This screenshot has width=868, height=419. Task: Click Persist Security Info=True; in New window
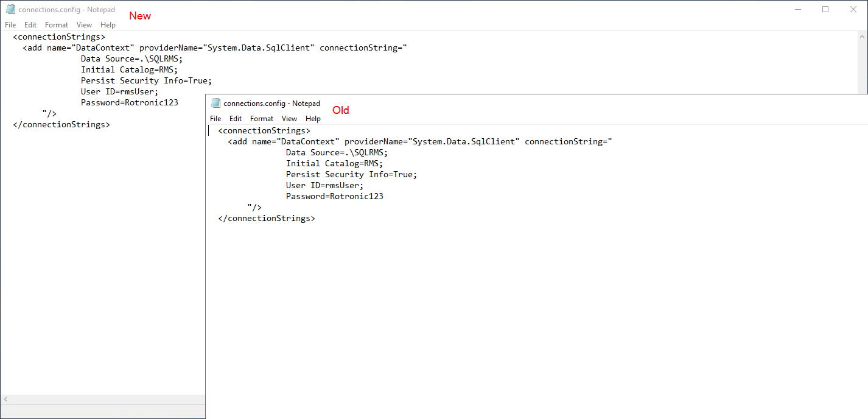[x=146, y=80]
